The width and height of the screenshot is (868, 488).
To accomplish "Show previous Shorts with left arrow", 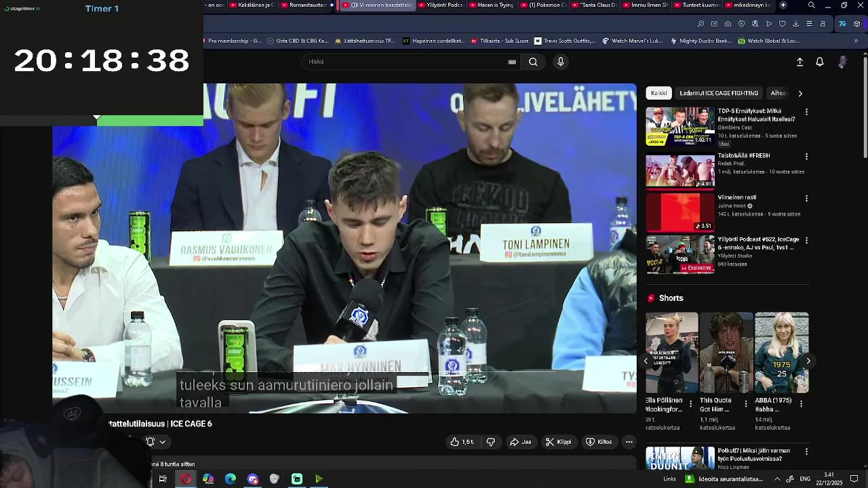I will point(646,361).
